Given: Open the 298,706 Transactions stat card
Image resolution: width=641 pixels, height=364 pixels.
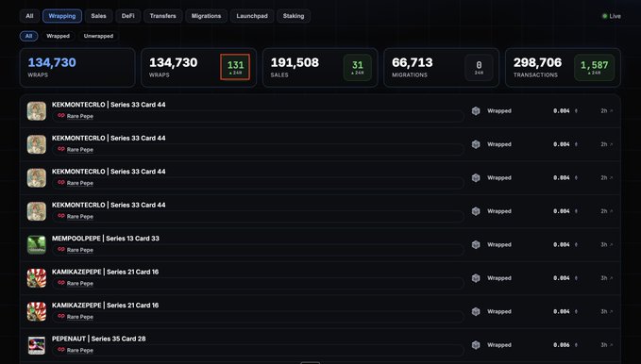Looking at the screenshot, I should click(x=563, y=67).
